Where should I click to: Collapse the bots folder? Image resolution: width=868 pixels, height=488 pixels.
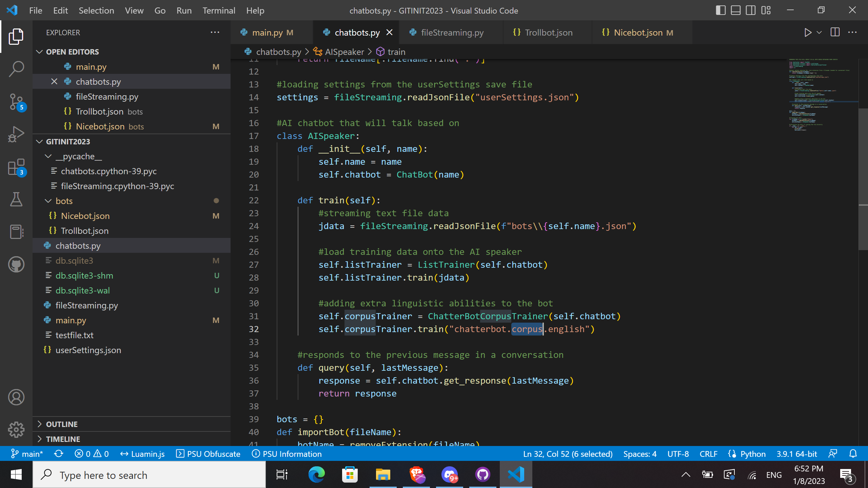[64, 201]
